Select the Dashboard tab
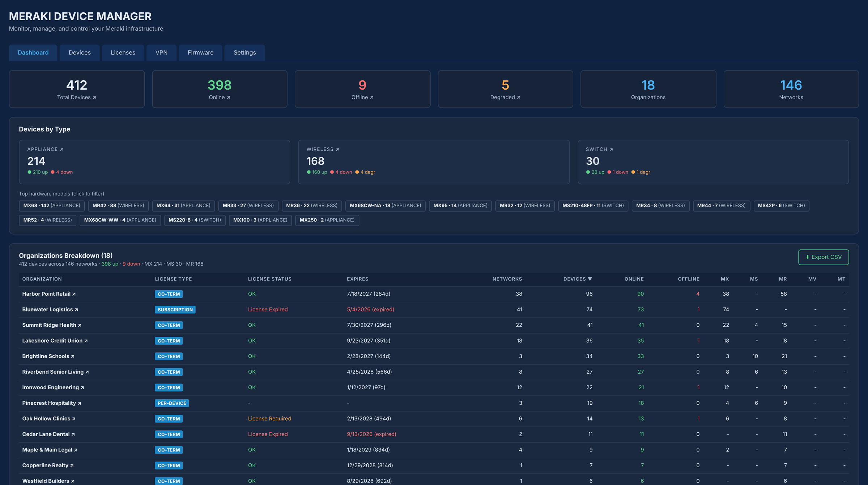The width and height of the screenshot is (868, 485). click(x=33, y=53)
